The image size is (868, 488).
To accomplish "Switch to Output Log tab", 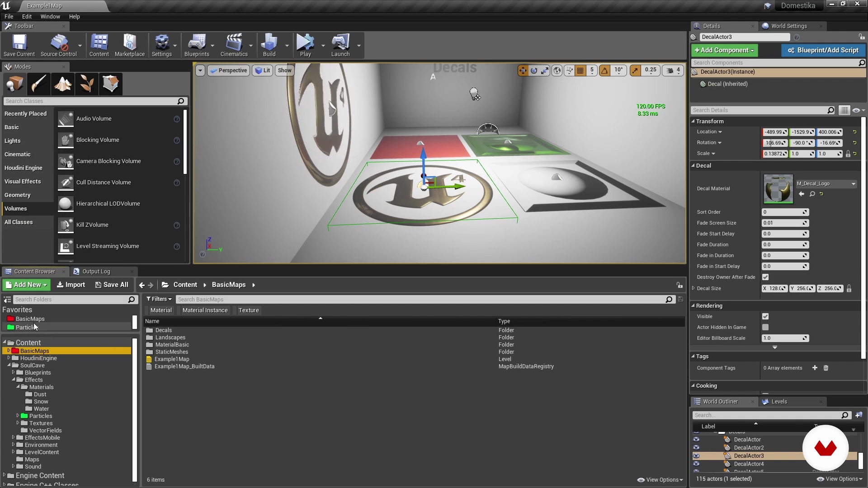I will coord(96,272).
